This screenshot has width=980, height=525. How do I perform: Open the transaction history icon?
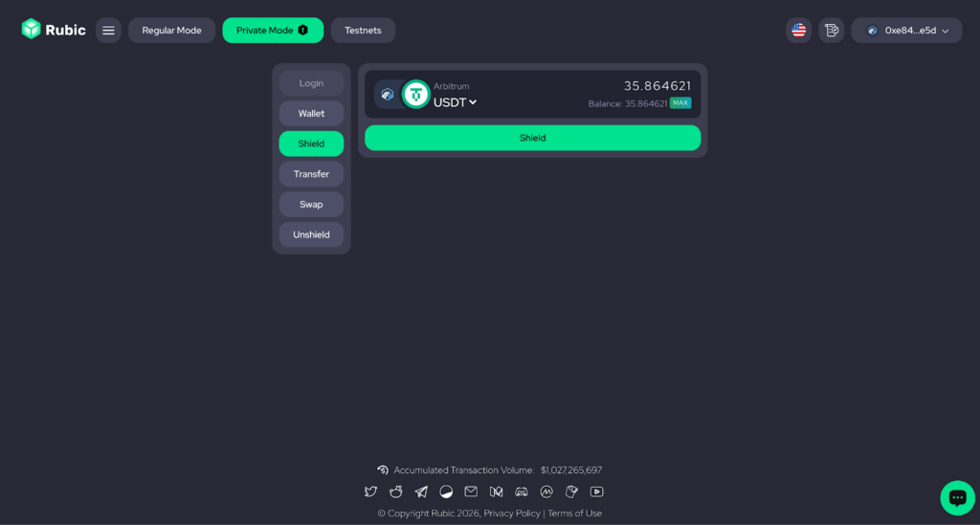point(832,31)
